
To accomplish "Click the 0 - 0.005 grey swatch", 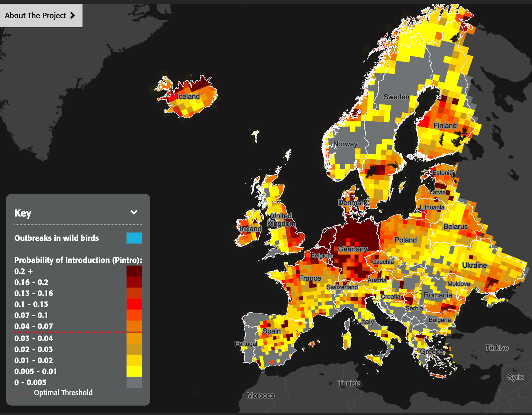I will (x=134, y=382).
